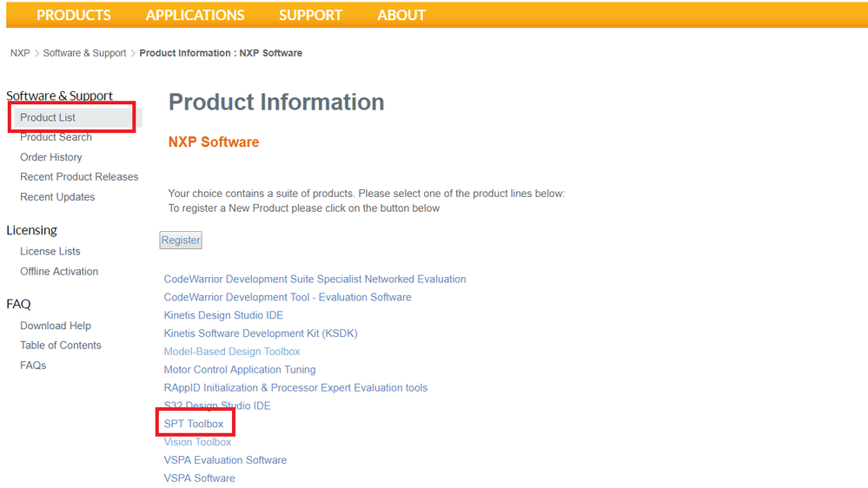Open Kinetis Design Studio IDE link
The height and width of the screenshot is (488, 868).
pos(223,315)
